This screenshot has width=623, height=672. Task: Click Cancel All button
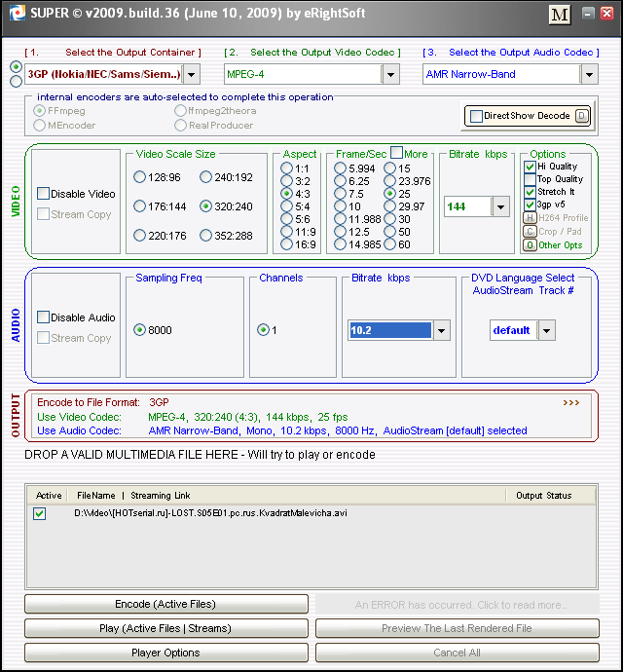pyautogui.click(x=458, y=653)
